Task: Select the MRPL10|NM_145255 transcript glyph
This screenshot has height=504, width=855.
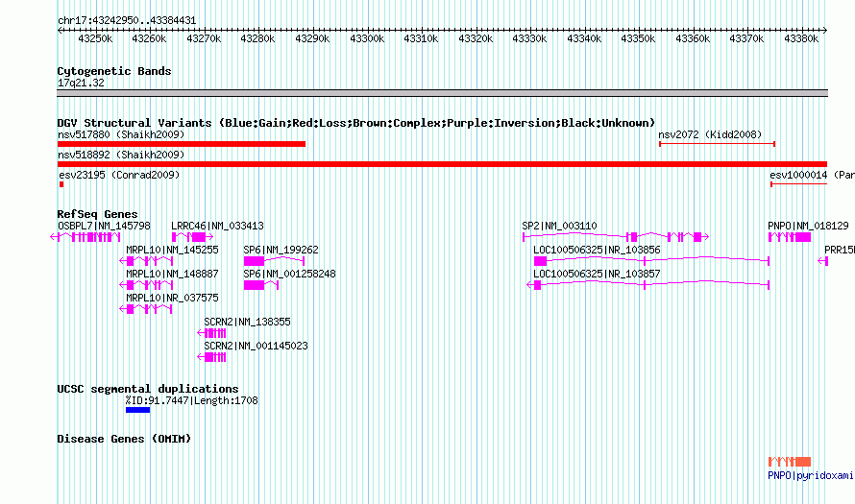Action: click(146, 261)
